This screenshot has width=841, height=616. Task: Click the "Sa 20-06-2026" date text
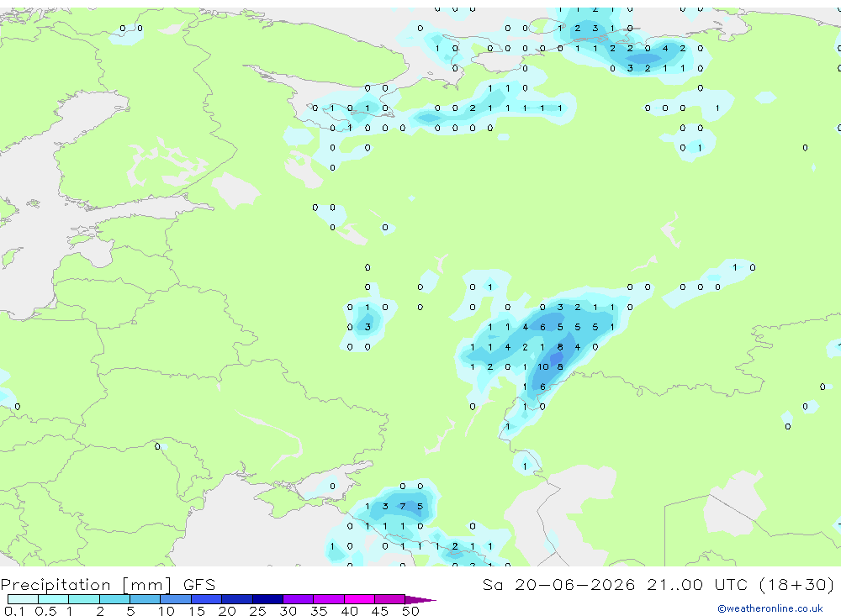tap(558, 584)
